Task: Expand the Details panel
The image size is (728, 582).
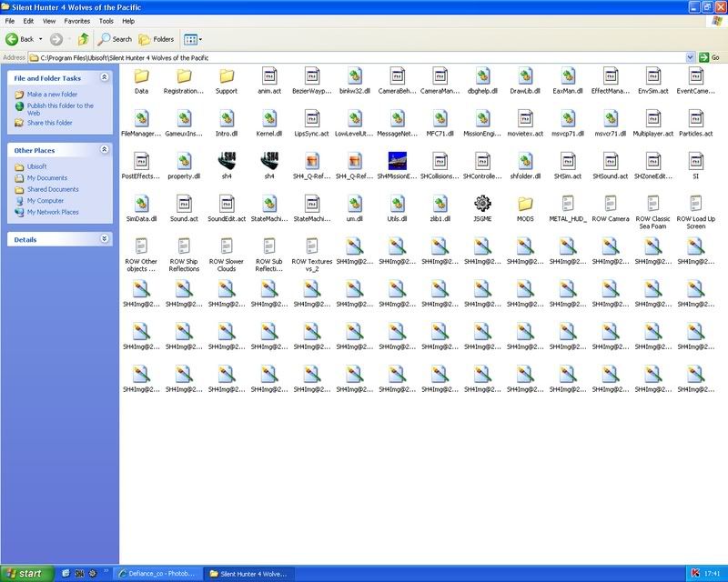Action: (x=105, y=239)
